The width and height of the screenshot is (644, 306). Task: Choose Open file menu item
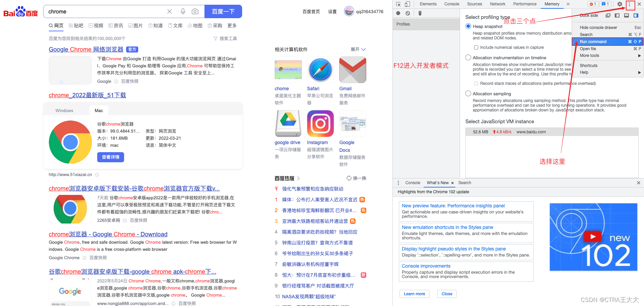click(x=608, y=49)
